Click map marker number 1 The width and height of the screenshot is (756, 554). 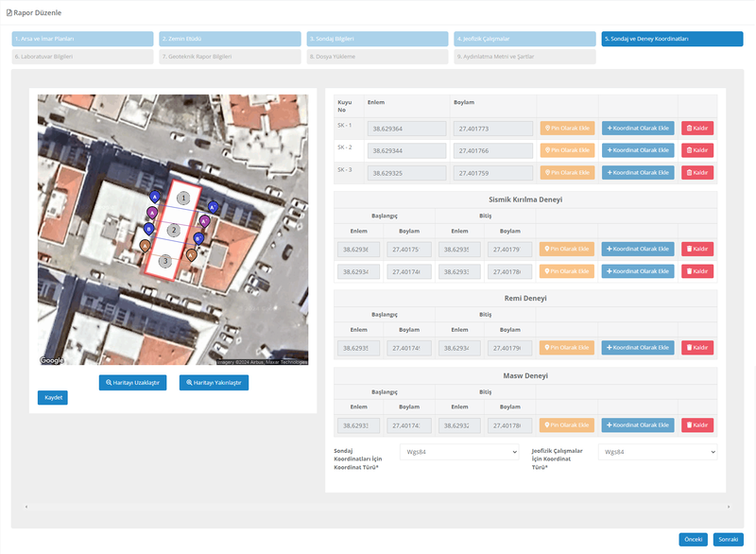click(x=183, y=198)
